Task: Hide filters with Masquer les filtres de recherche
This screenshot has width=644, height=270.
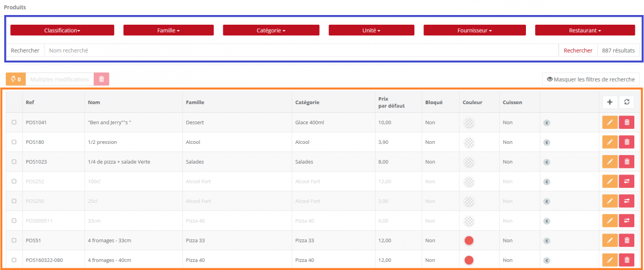Action: (x=591, y=79)
